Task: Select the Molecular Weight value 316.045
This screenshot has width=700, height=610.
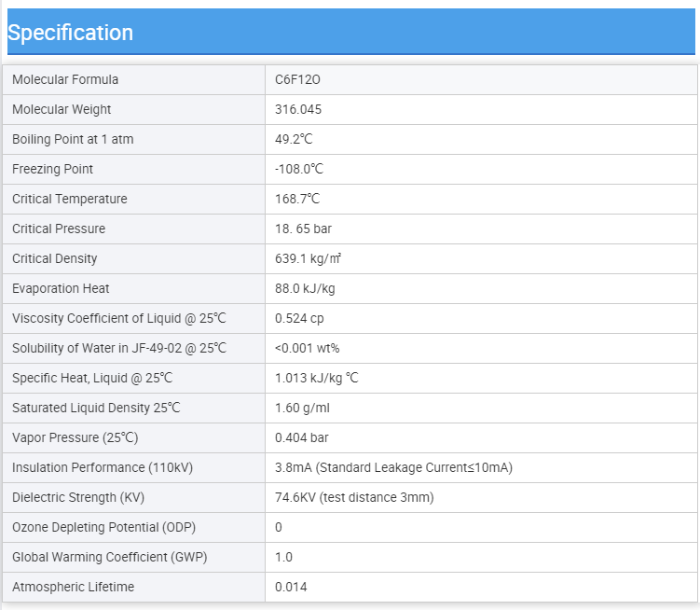Action: 297,109
